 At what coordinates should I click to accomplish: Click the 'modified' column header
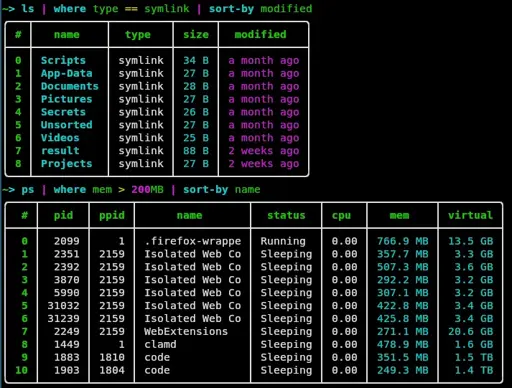260,35
